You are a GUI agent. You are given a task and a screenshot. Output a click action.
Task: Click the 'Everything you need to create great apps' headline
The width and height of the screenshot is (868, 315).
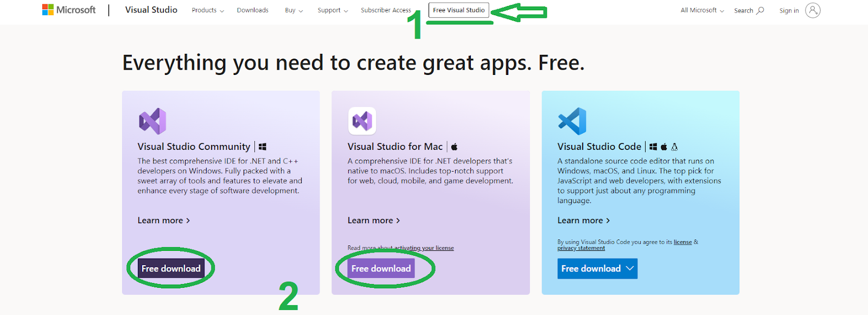(353, 63)
